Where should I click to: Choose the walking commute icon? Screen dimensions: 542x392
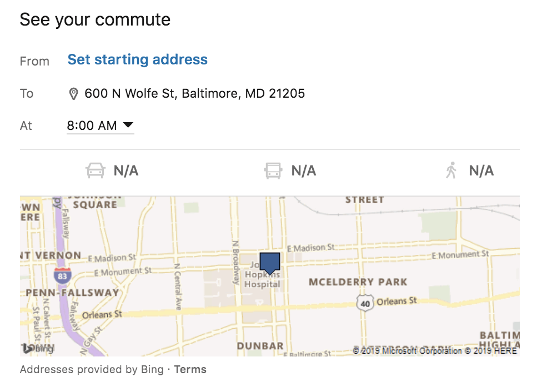(451, 170)
